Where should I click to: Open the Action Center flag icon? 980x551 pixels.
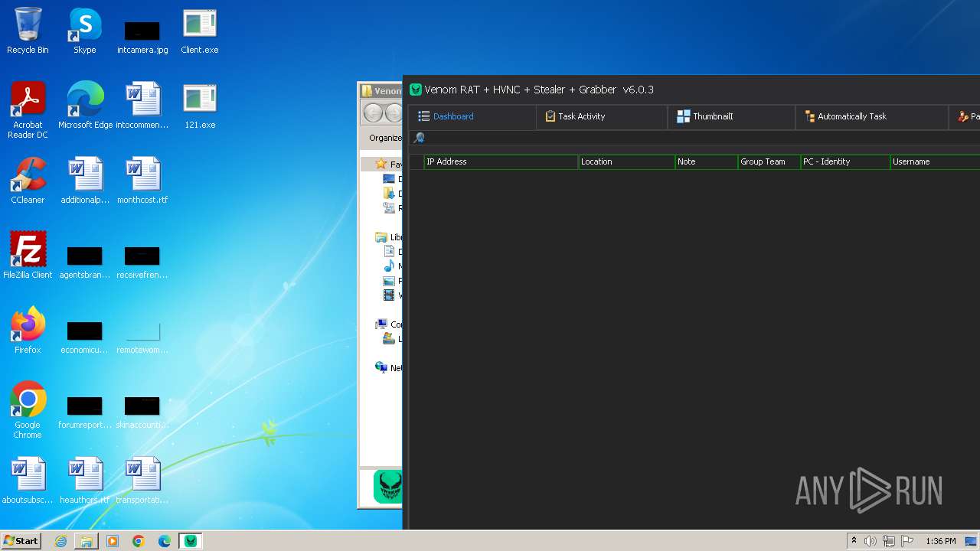907,541
